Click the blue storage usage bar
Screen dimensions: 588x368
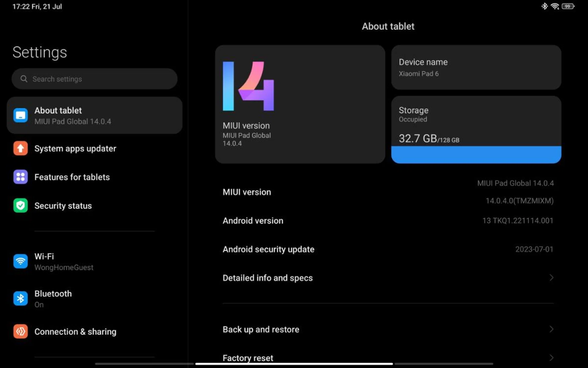coord(476,154)
